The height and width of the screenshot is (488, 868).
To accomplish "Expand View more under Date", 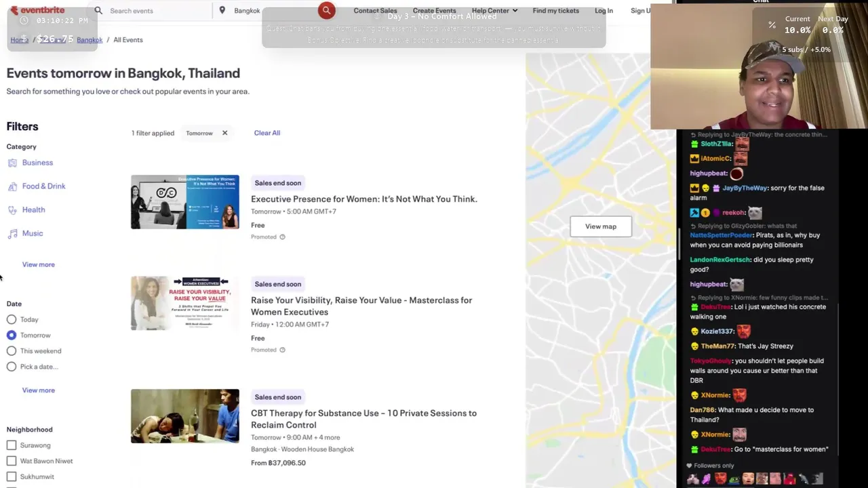I will [38, 390].
